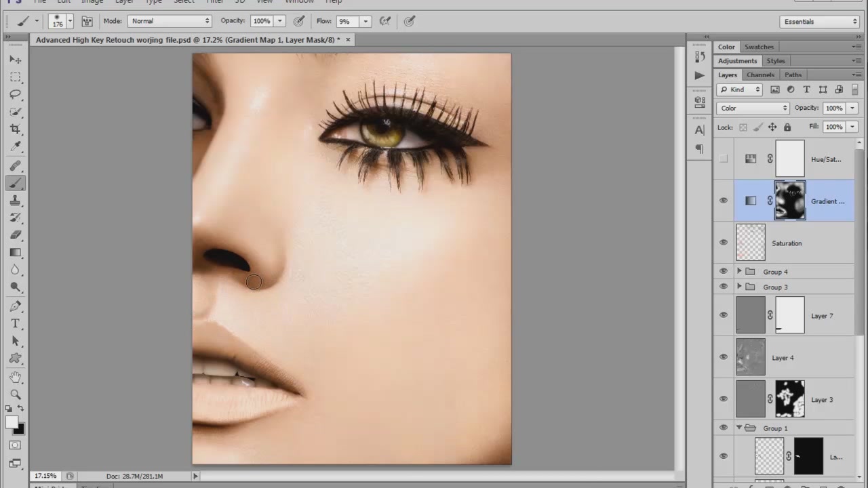Hide Group 4 visibility eye
The height and width of the screenshot is (488, 868).
pyautogui.click(x=724, y=271)
